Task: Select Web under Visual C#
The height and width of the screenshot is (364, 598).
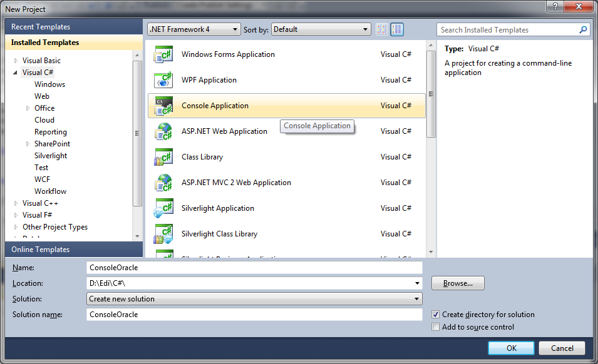Action: coord(41,96)
